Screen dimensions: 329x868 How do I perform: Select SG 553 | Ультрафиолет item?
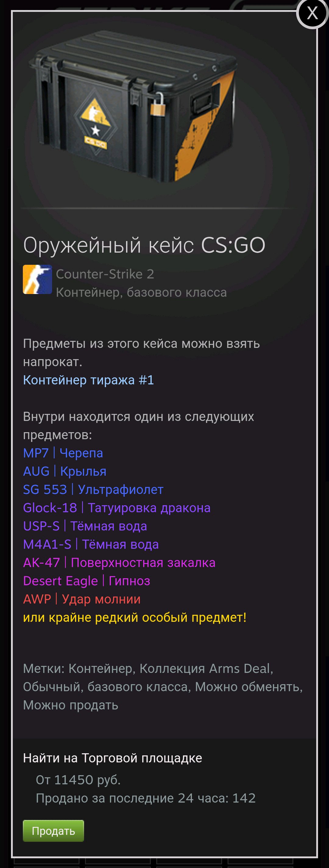[x=93, y=489]
